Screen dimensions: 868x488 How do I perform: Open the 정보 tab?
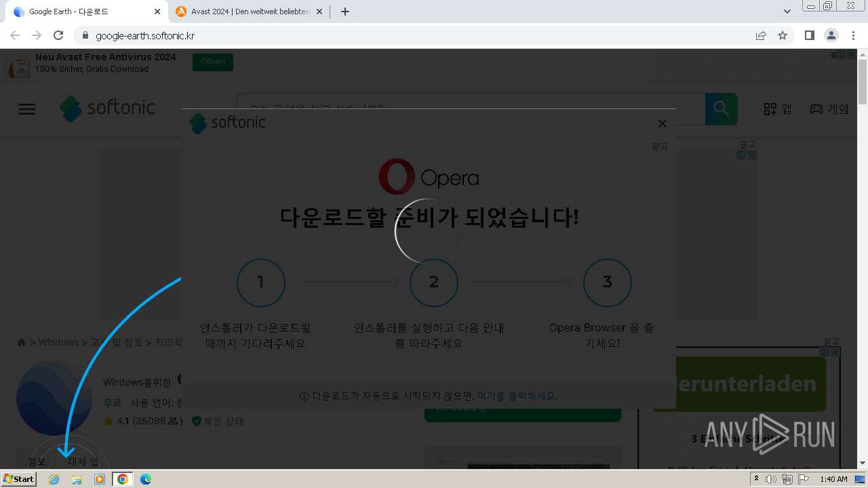click(36, 462)
